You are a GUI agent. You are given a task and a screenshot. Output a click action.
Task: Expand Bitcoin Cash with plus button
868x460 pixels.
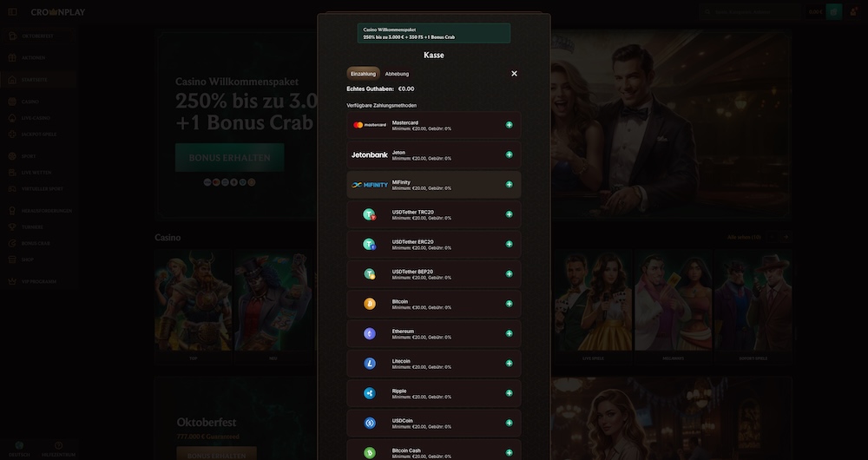tap(509, 452)
